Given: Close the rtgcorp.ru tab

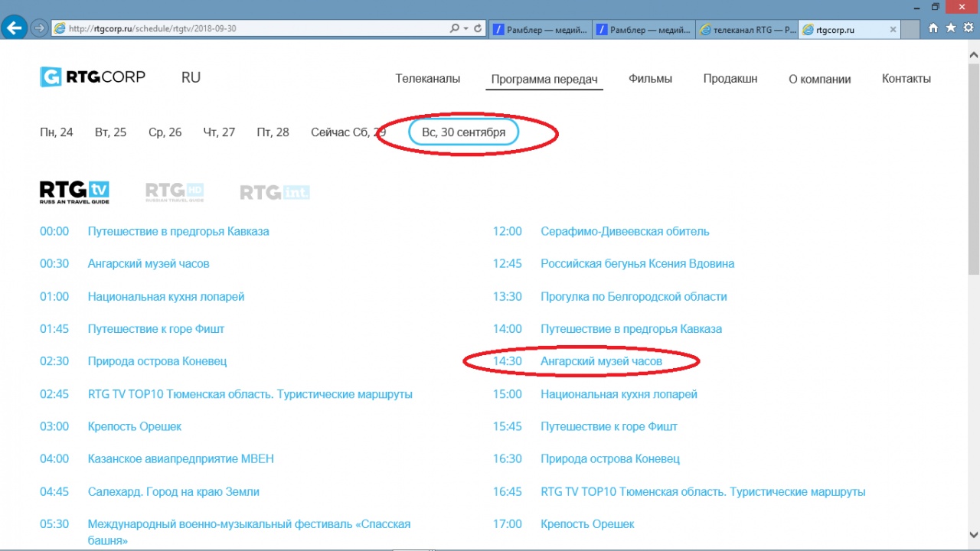Looking at the screenshot, I should pyautogui.click(x=892, y=30).
